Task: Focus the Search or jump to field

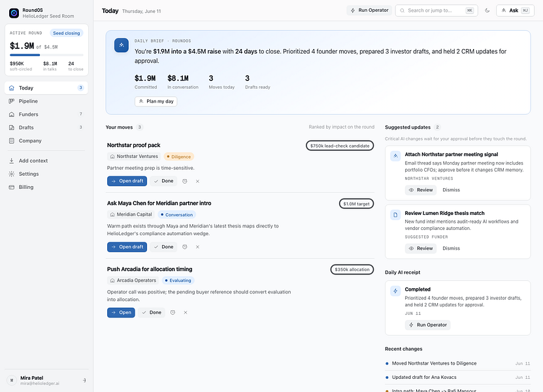Action: (x=436, y=10)
